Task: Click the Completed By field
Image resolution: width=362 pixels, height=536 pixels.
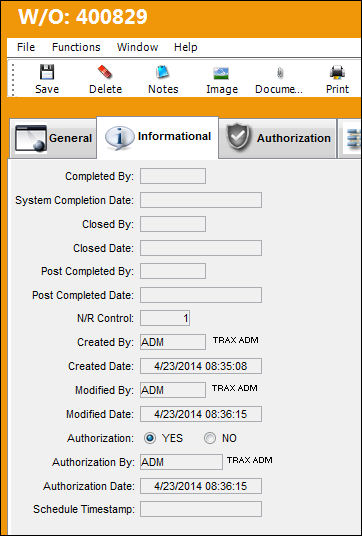Action: pos(173,176)
